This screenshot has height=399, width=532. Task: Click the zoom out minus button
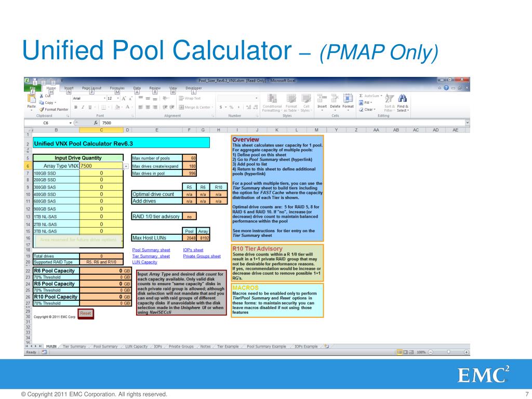[x=431, y=352]
